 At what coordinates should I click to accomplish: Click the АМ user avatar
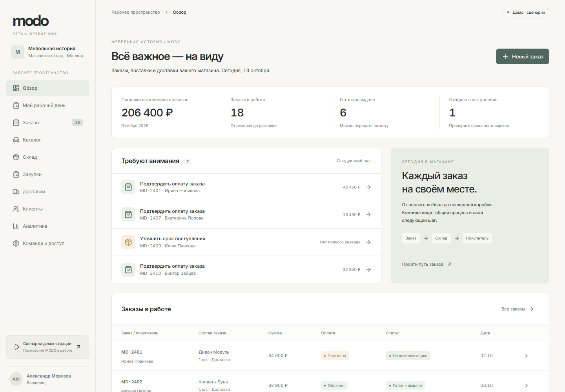click(16, 379)
